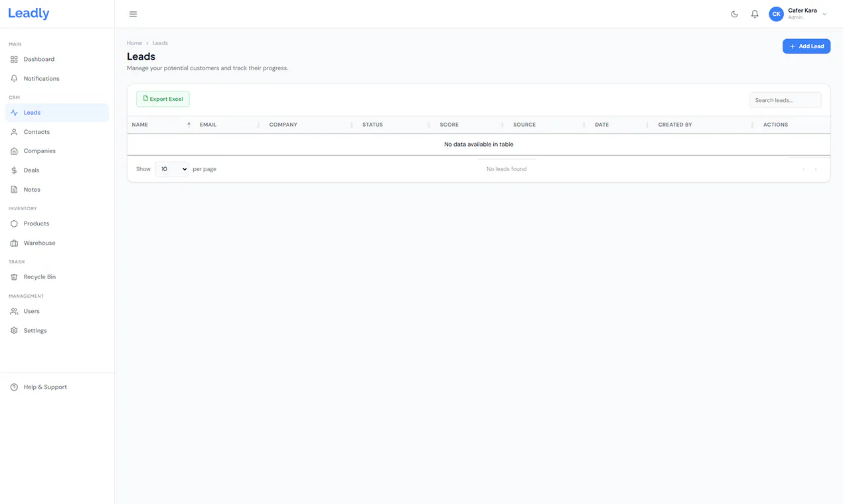This screenshot has width=843, height=504.
Task: Open the rows per page dropdown
Action: pyautogui.click(x=172, y=169)
